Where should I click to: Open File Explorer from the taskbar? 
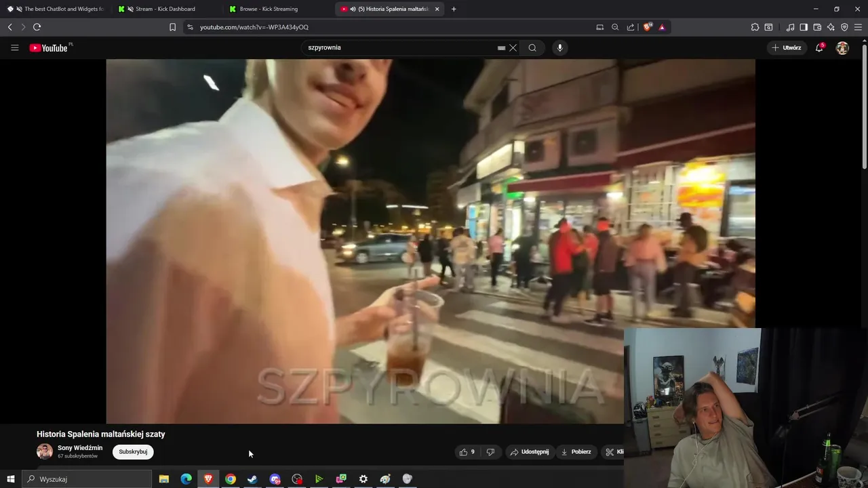click(164, 479)
